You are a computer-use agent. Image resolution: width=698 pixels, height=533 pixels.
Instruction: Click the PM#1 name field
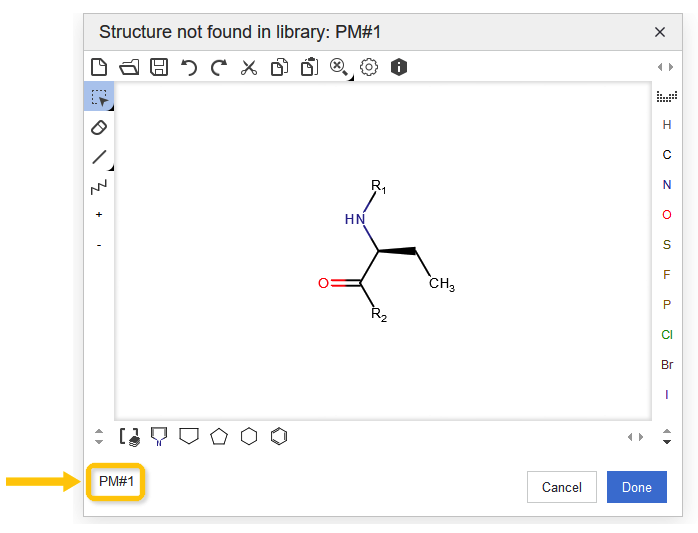(117, 482)
